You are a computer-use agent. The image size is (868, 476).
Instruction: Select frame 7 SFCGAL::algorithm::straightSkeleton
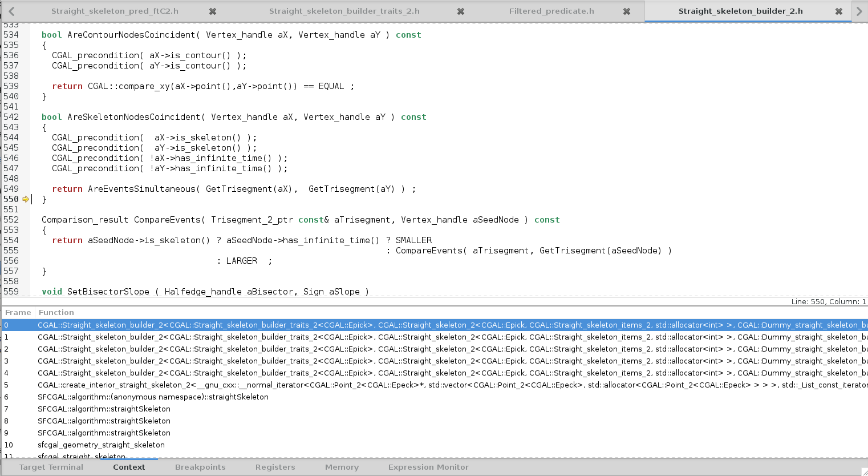434,409
